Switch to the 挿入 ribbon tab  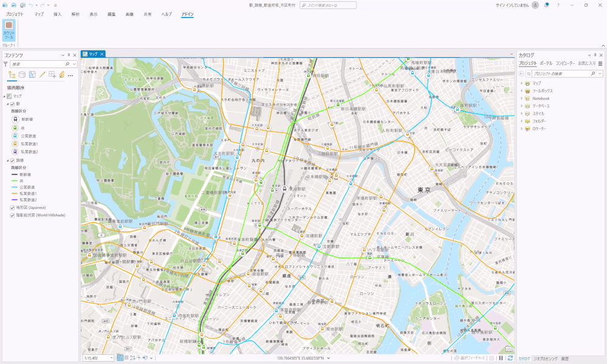57,15
